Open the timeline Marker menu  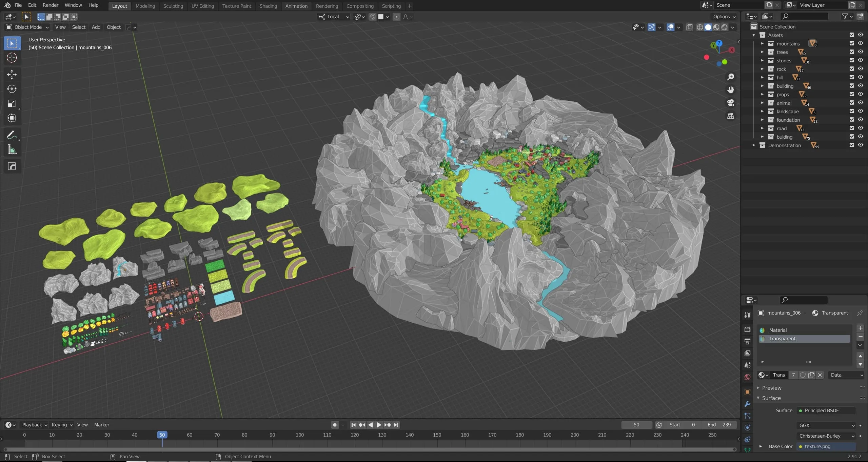pos(102,425)
